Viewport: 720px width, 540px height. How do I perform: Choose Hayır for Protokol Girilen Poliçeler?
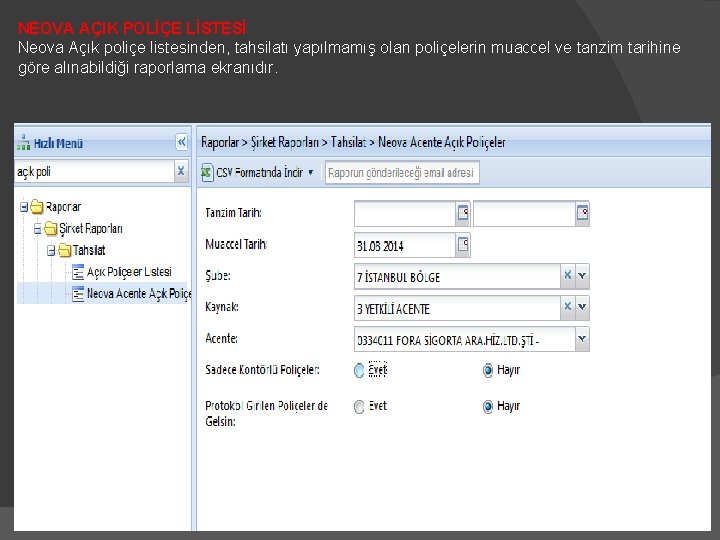pyautogui.click(x=488, y=406)
